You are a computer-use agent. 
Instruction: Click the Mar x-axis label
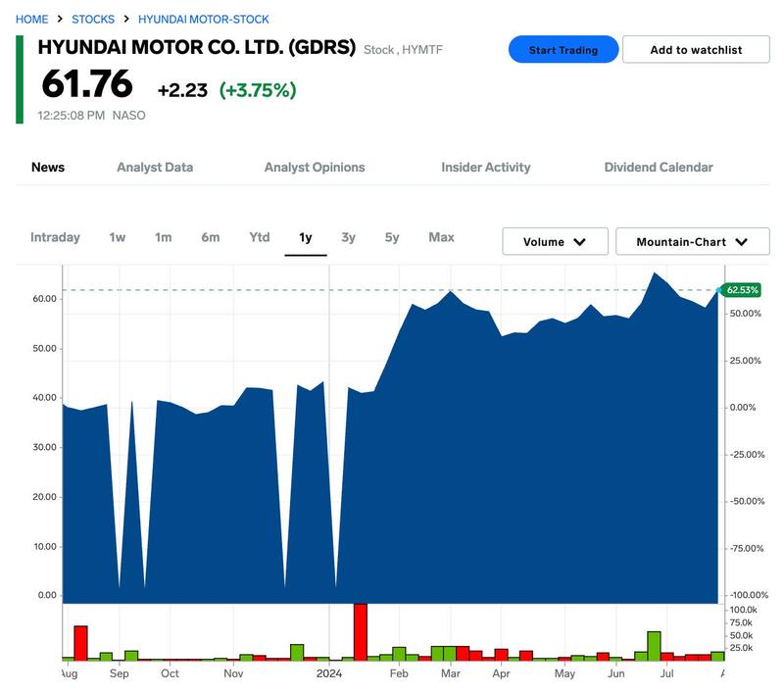451,673
